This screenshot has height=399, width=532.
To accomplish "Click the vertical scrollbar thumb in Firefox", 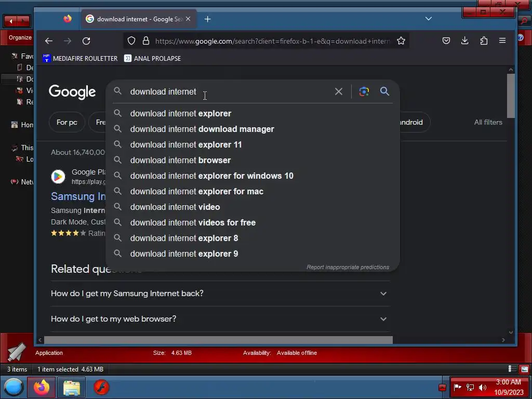I will 511,96.
